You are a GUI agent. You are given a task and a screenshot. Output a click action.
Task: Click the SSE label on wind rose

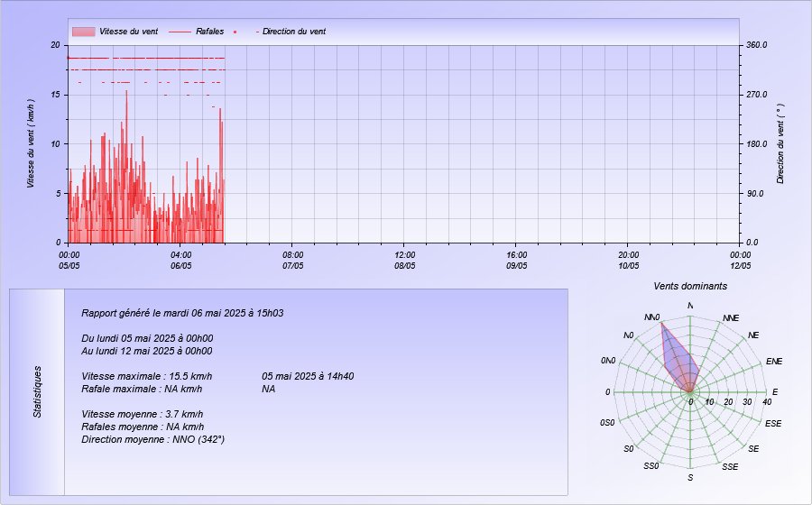click(730, 467)
